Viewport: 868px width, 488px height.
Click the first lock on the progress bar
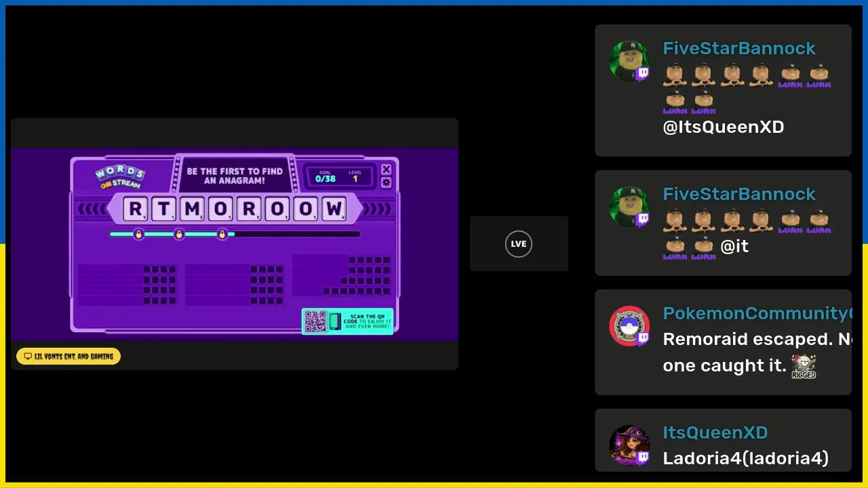pyautogui.click(x=138, y=235)
